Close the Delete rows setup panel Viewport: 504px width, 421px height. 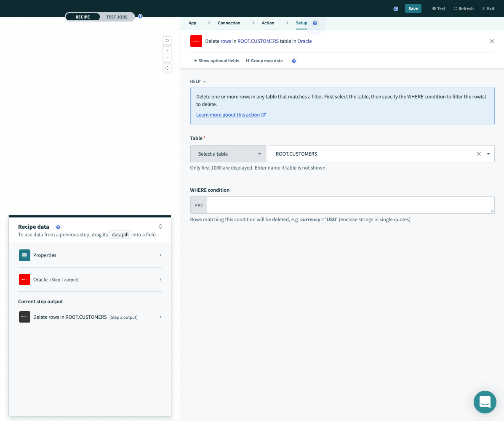492,41
